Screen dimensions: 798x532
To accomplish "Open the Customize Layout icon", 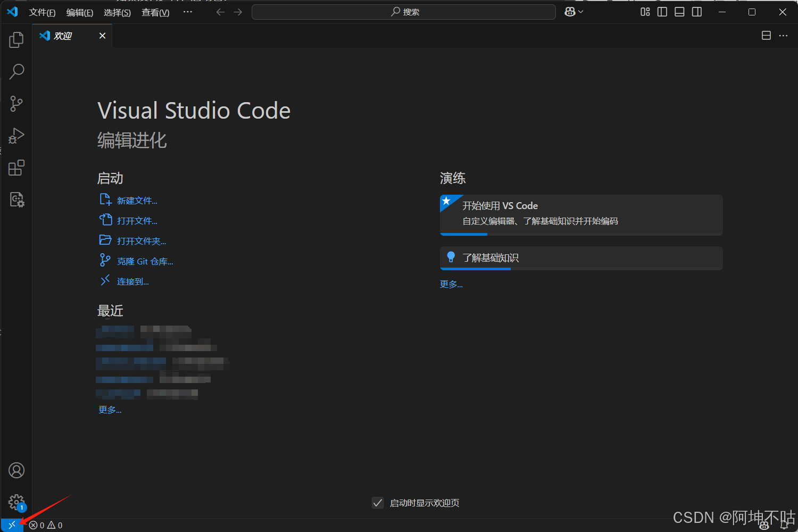I will click(x=645, y=12).
